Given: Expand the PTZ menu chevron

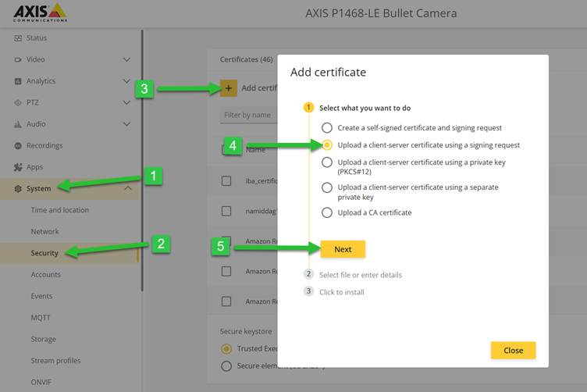Looking at the screenshot, I should [x=127, y=102].
